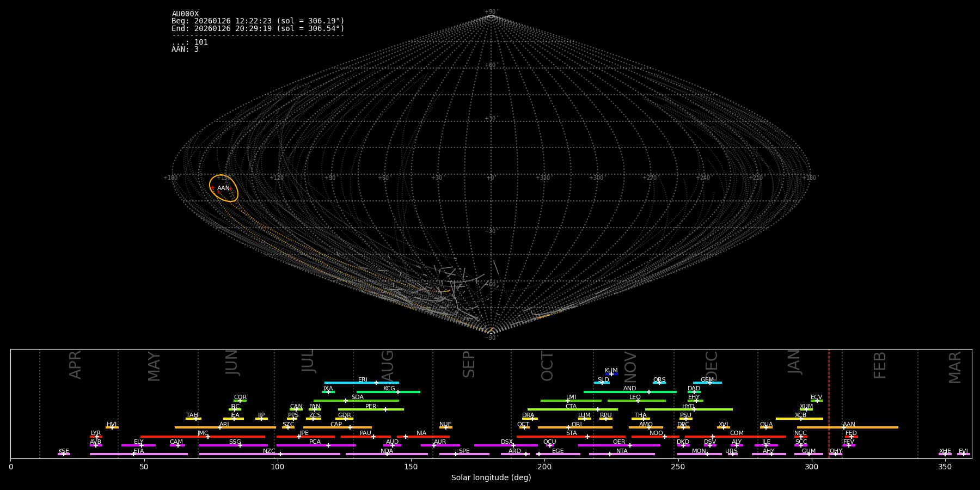Click the LEO shower label
The width and height of the screenshot is (980, 490).
click(635, 397)
